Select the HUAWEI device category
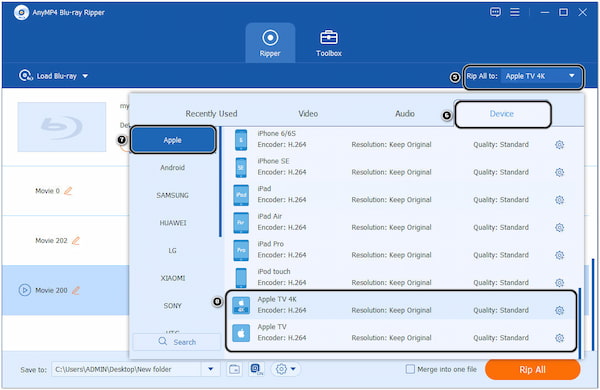 pyautogui.click(x=173, y=223)
